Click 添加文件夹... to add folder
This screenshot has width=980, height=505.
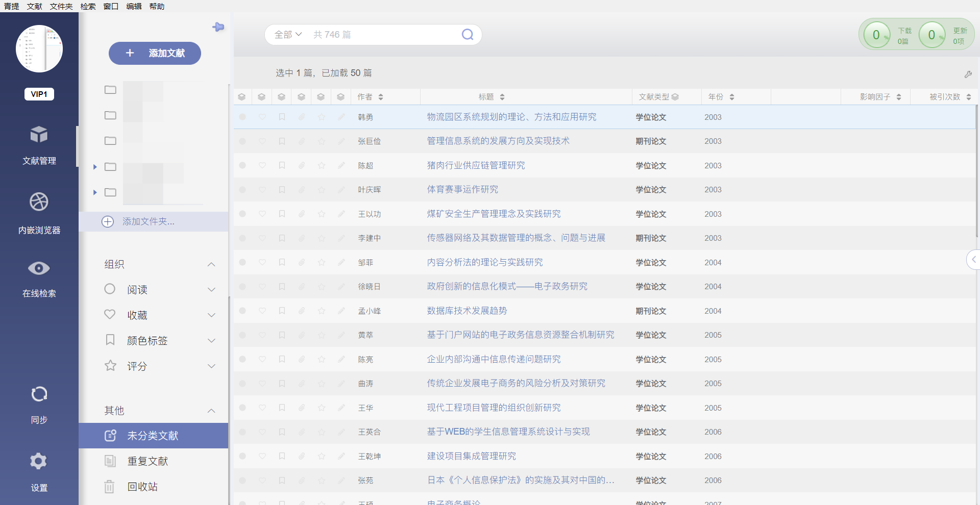[153, 221]
